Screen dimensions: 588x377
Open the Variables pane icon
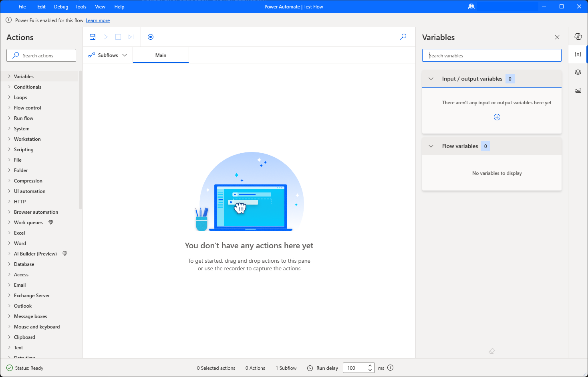point(578,53)
